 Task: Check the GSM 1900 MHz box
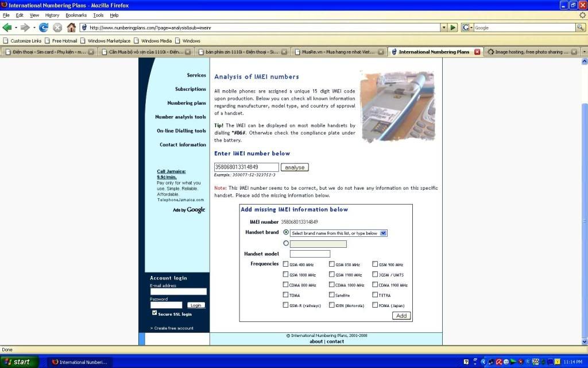pyautogui.click(x=331, y=274)
